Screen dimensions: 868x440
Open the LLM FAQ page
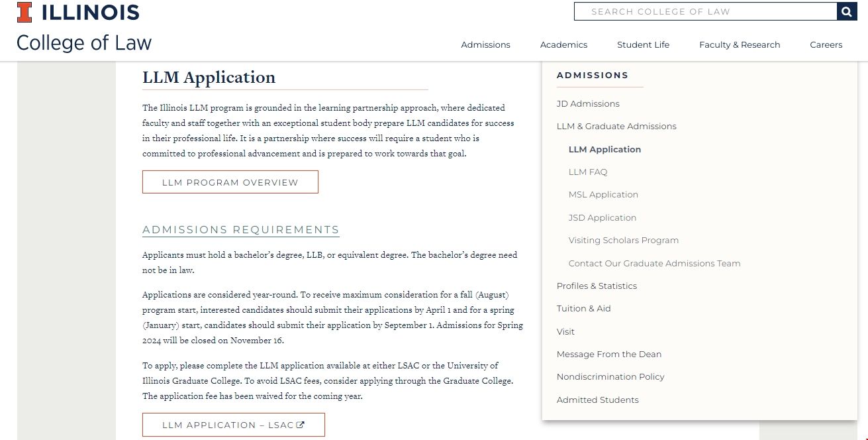tap(587, 172)
